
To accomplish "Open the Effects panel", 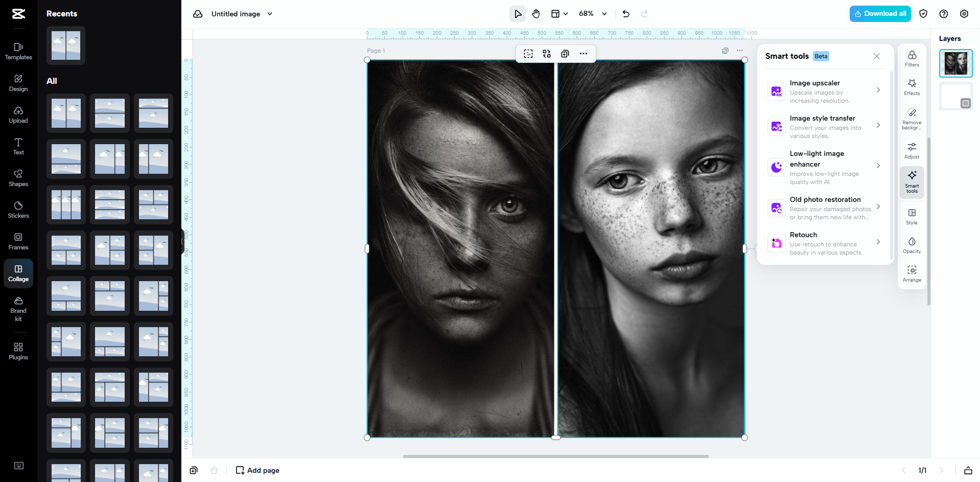I will click(x=912, y=87).
